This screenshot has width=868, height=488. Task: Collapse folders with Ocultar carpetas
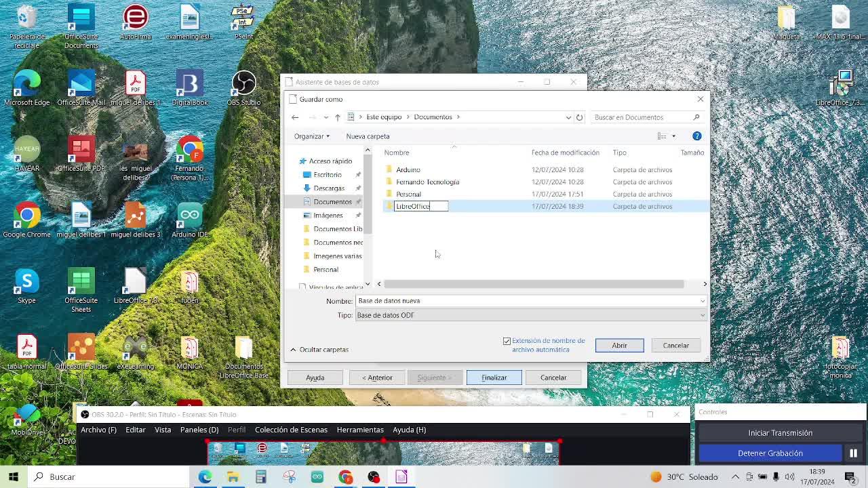coord(319,350)
